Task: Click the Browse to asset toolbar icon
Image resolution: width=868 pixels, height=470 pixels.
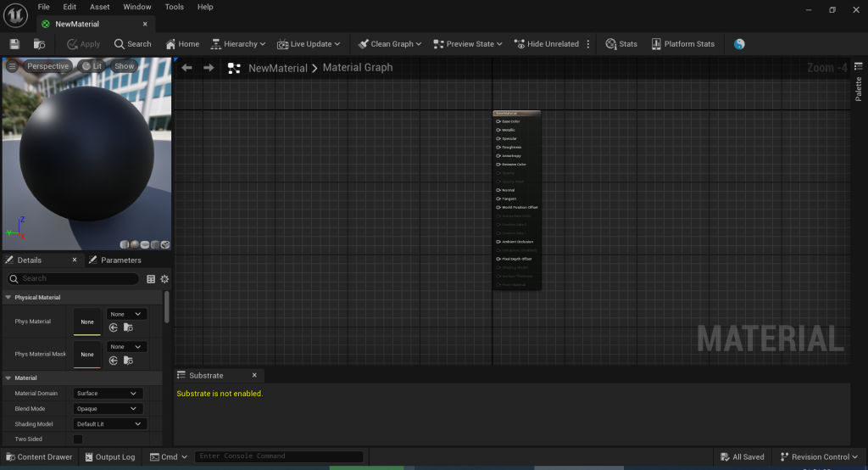Action: click(x=39, y=44)
